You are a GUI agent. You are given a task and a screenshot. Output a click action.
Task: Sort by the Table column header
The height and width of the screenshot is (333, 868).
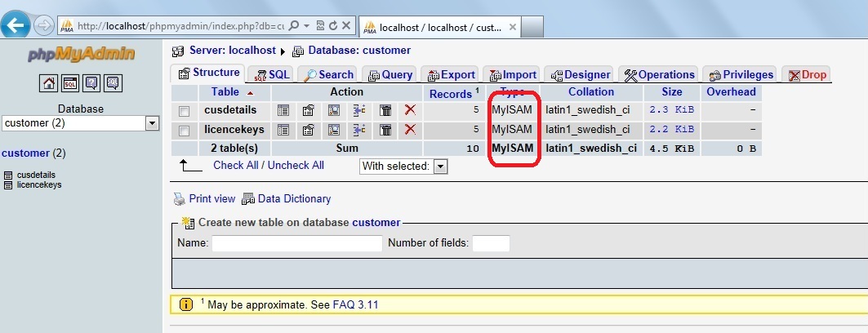click(225, 92)
